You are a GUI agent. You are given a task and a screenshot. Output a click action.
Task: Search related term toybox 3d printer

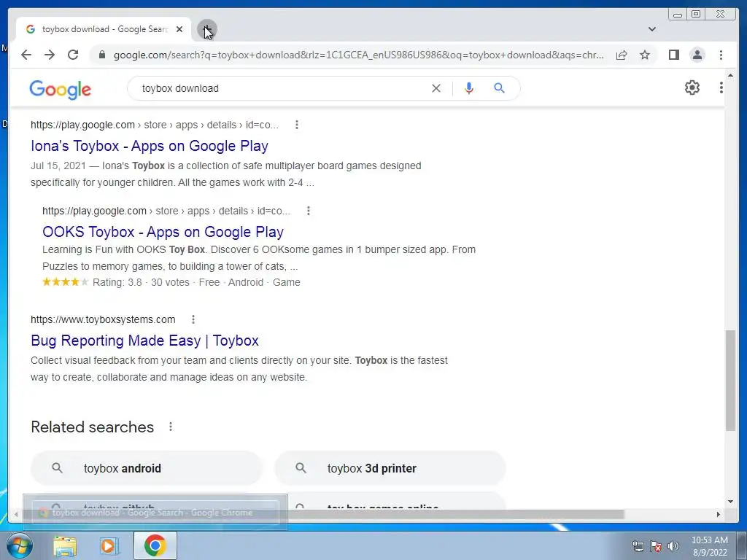coord(390,468)
